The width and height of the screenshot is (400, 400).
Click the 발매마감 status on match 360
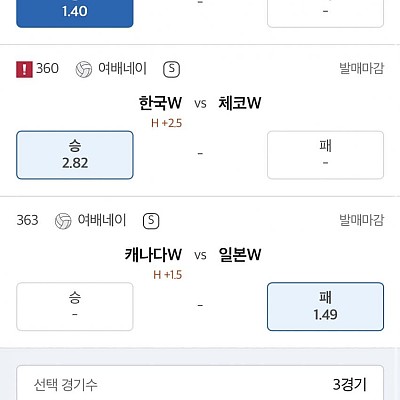(x=361, y=68)
